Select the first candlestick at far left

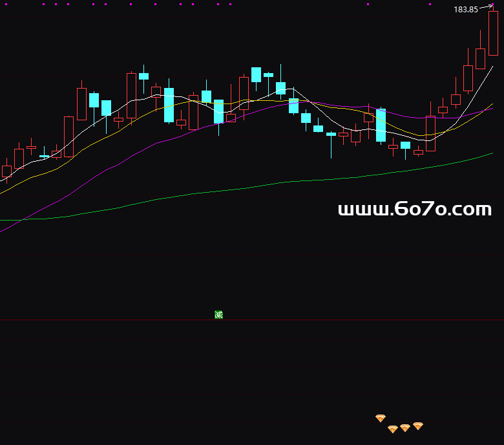pos(6,172)
